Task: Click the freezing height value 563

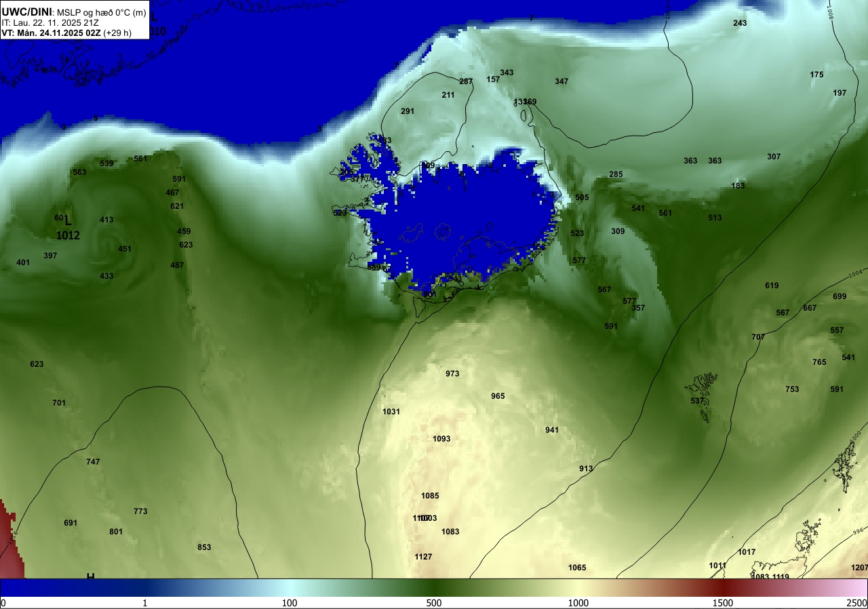Action: [x=79, y=172]
